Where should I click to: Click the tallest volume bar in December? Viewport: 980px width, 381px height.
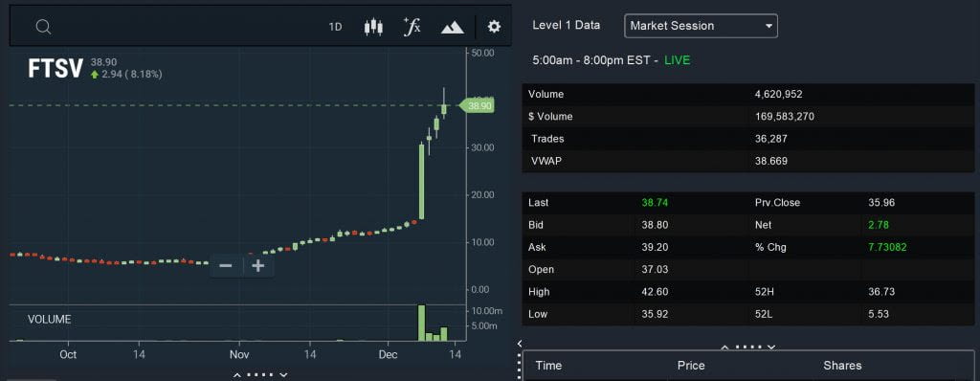(422, 323)
